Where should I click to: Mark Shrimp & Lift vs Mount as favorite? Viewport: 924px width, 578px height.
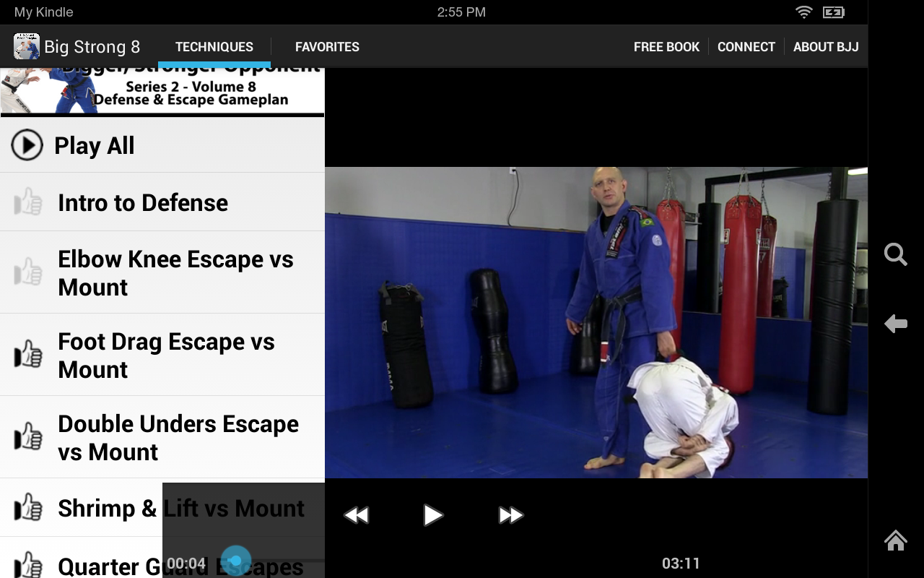click(27, 508)
